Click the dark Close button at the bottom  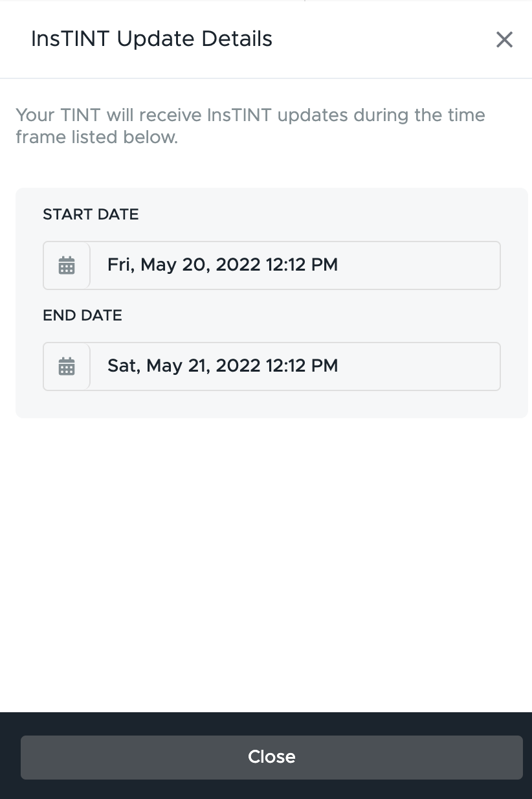pos(271,757)
